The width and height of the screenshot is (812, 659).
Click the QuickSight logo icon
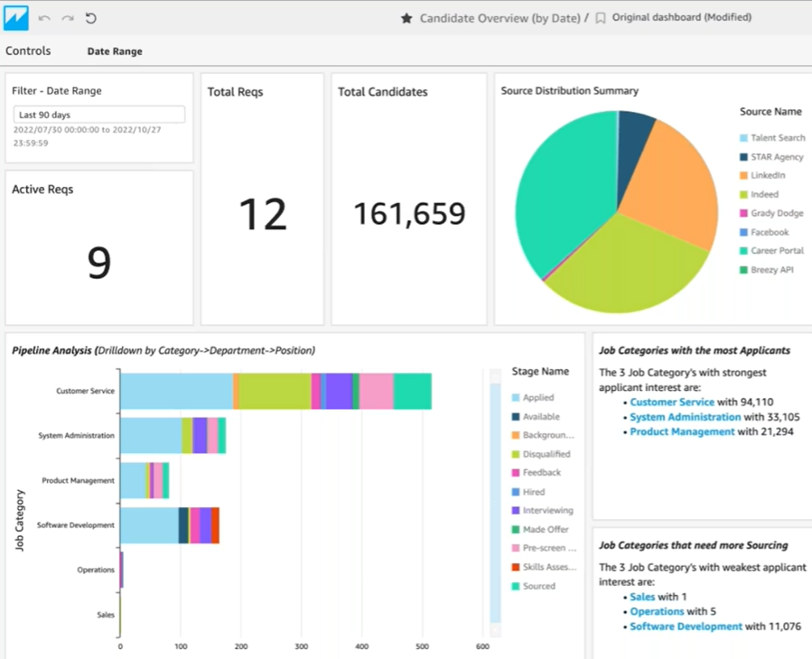click(15, 18)
